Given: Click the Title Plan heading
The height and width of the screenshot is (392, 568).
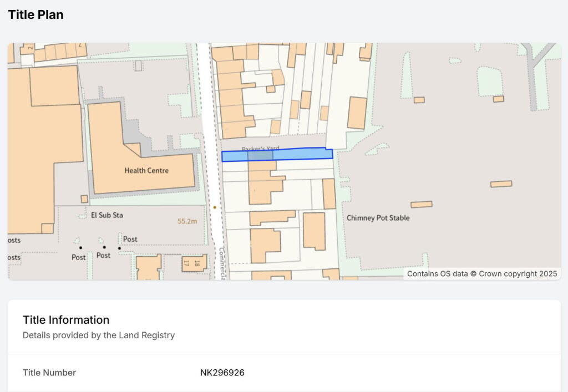Looking at the screenshot, I should 35,15.
